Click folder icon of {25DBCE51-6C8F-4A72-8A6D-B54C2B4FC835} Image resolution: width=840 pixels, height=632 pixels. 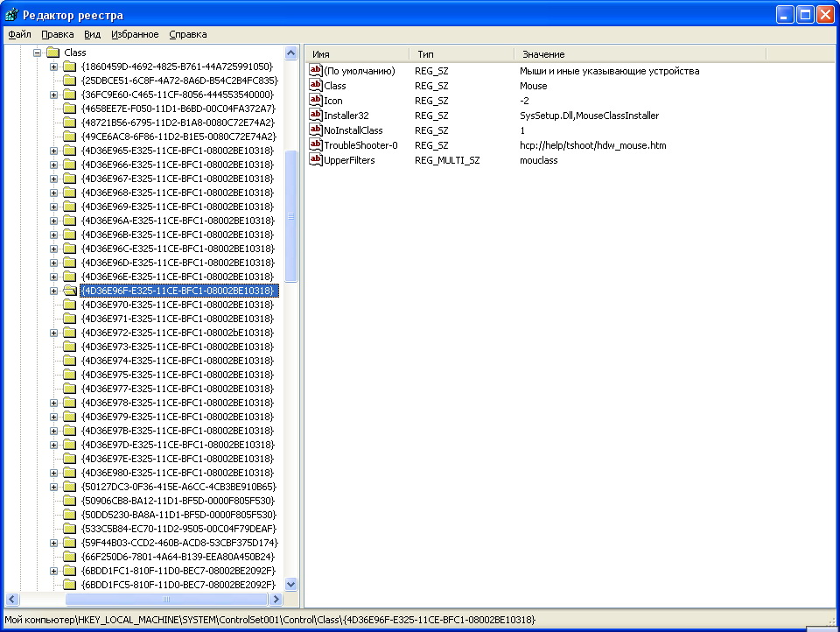(x=69, y=81)
